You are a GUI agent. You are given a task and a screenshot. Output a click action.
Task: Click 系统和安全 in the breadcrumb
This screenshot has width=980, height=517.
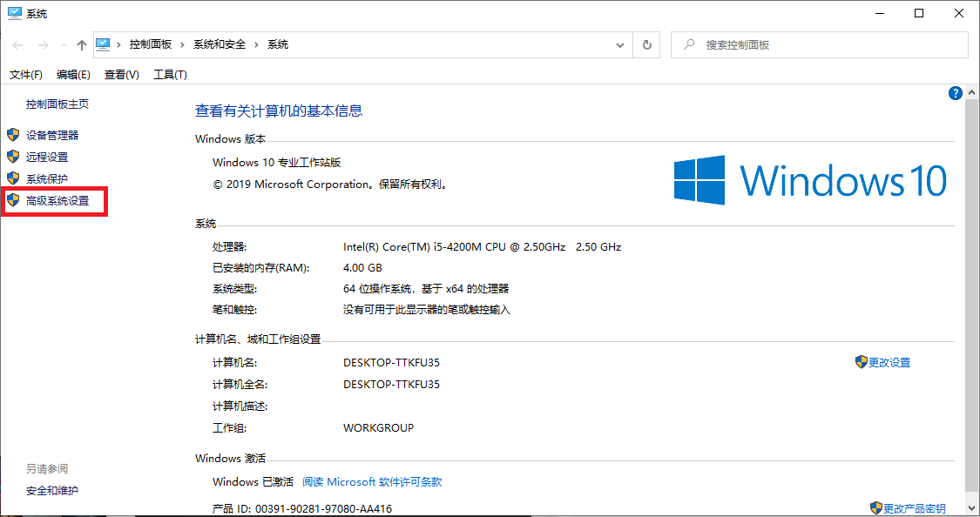(220, 44)
